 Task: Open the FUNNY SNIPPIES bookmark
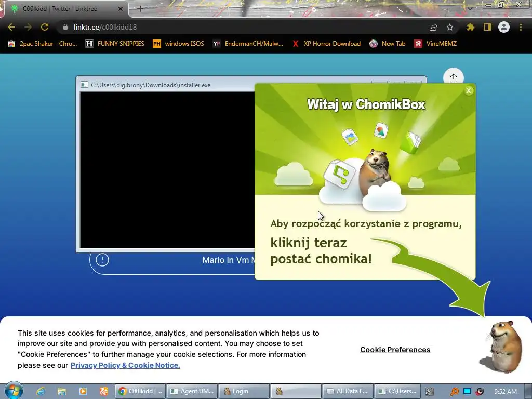[115, 44]
